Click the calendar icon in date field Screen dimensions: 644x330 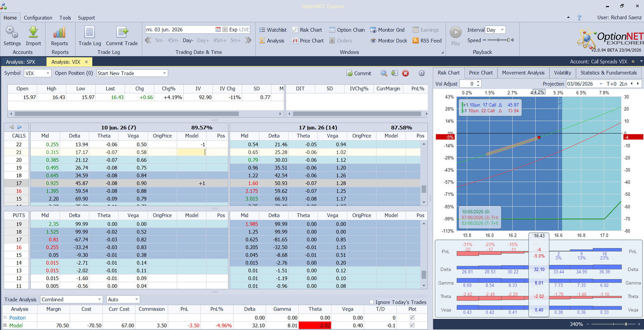point(218,30)
